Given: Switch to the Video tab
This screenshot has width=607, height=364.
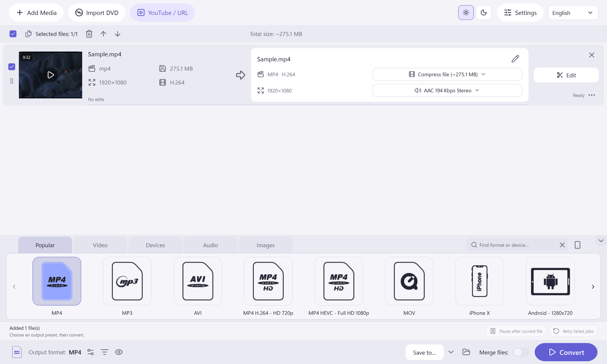Looking at the screenshot, I should coord(100,245).
